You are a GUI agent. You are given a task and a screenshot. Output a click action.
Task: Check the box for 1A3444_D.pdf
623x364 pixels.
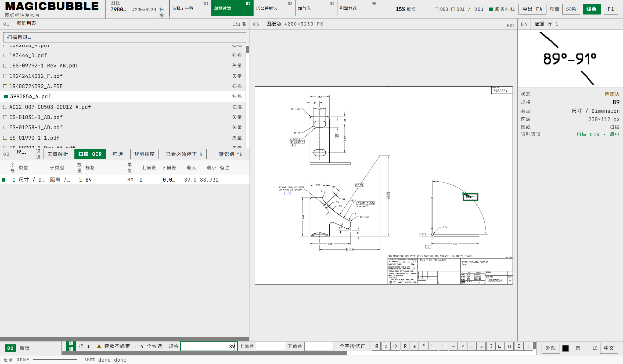(x=5, y=55)
